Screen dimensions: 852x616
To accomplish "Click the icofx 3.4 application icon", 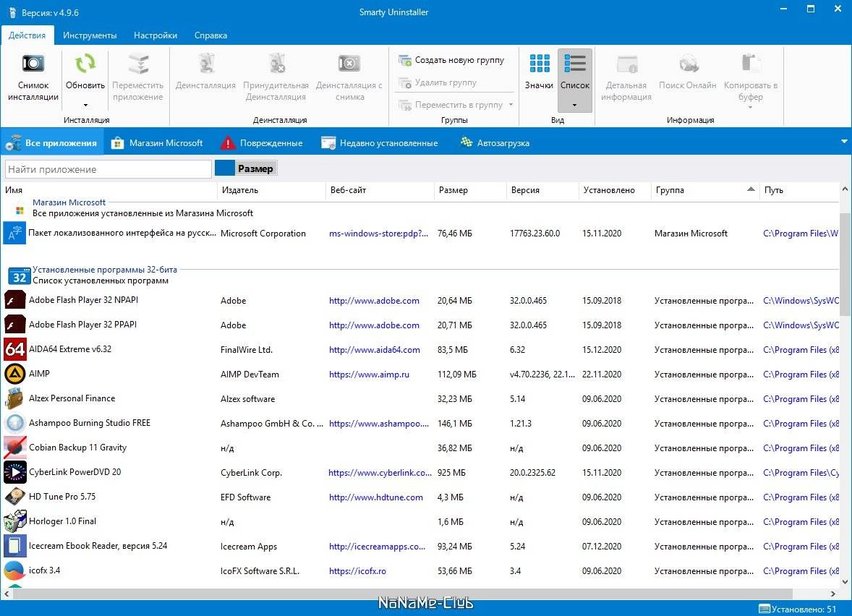I will [x=14, y=570].
